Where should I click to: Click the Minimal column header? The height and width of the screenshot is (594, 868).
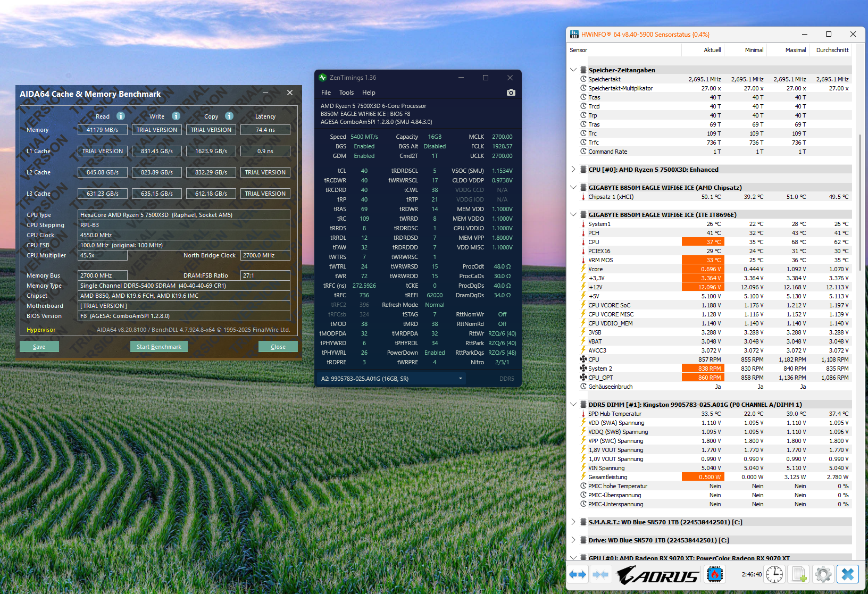point(745,50)
